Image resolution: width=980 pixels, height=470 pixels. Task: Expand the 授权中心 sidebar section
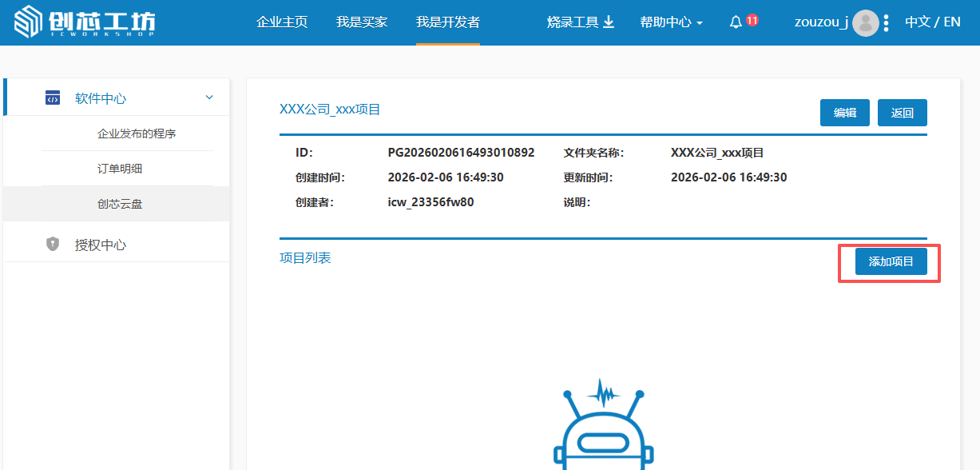click(101, 245)
